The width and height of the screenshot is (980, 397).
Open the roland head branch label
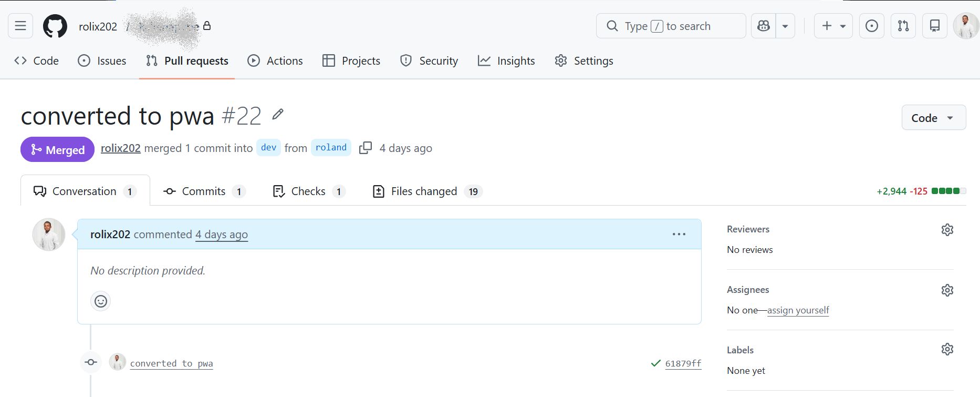coord(331,148)
